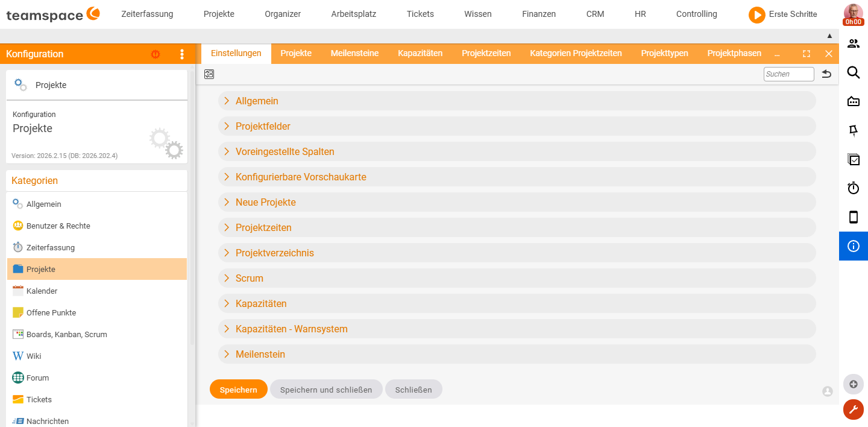868x427 pixels.
Task: Click Speichern und schließen button
Action: coord(326,390)
